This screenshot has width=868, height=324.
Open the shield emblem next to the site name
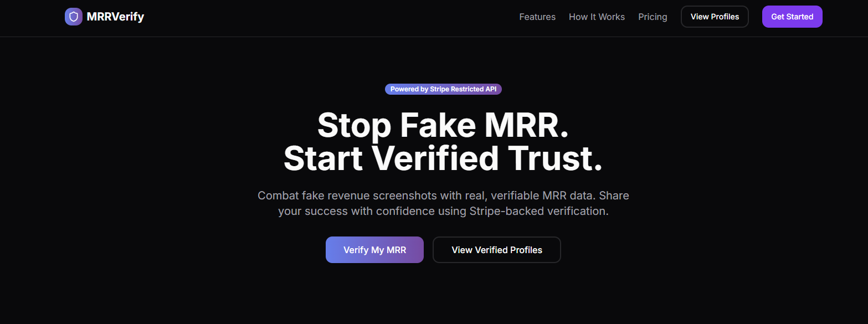click(74, 17)
